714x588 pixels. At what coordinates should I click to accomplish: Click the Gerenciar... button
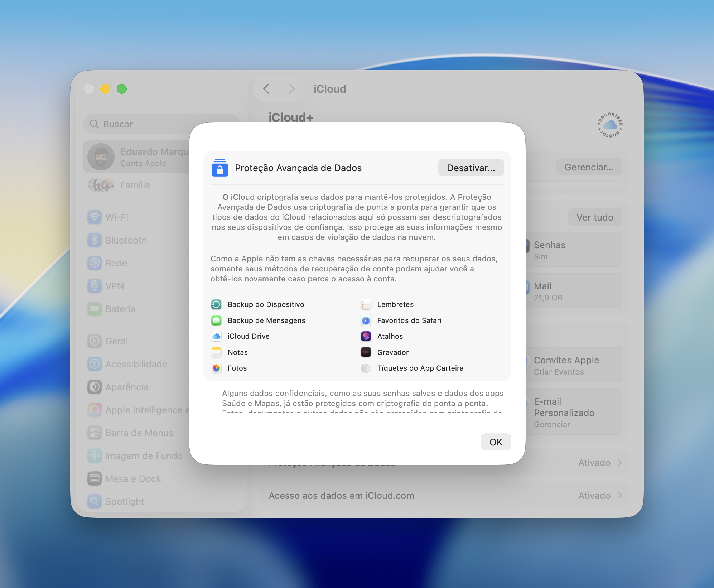589,167
